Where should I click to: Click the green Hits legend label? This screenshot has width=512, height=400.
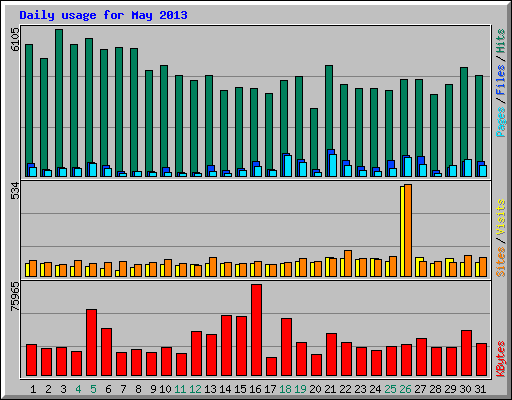click(x=501, y=41)
